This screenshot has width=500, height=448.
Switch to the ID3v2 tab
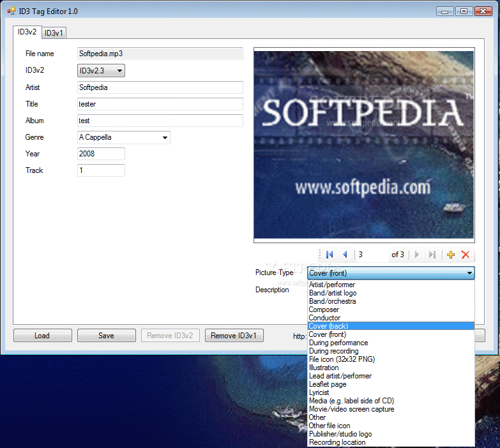(27, 32)
